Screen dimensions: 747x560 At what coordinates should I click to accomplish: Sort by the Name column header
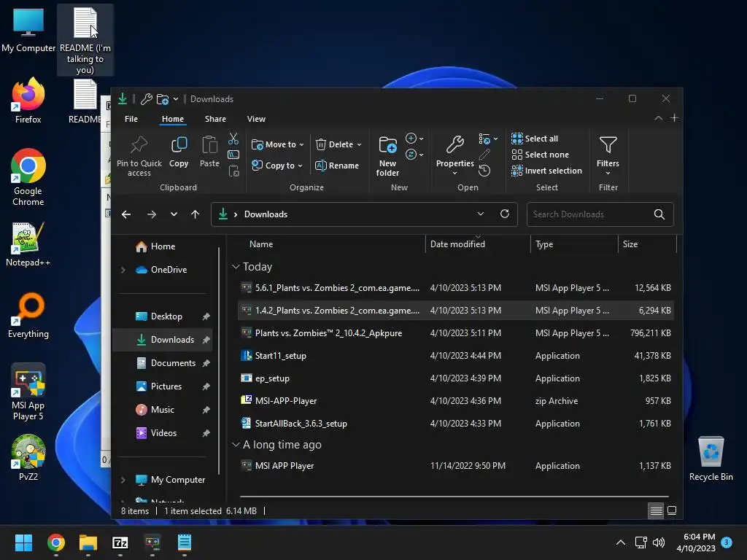tap(261, 244)
